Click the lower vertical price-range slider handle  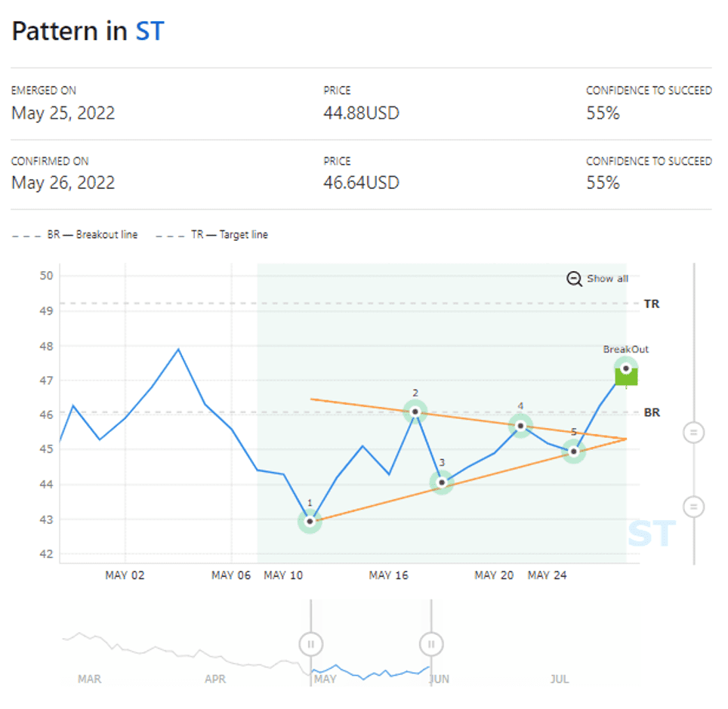[x=693, y=506]
